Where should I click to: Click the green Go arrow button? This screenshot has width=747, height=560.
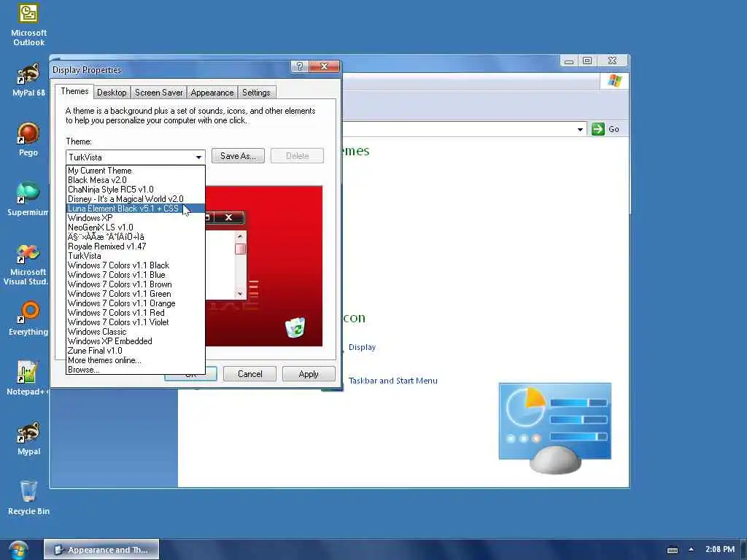598,129
